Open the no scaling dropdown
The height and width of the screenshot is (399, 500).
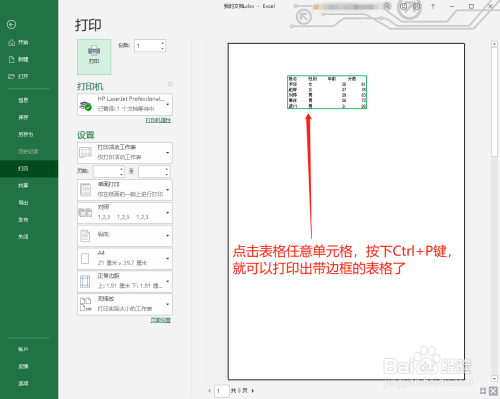pyautogui.click(x=125, y=304)
